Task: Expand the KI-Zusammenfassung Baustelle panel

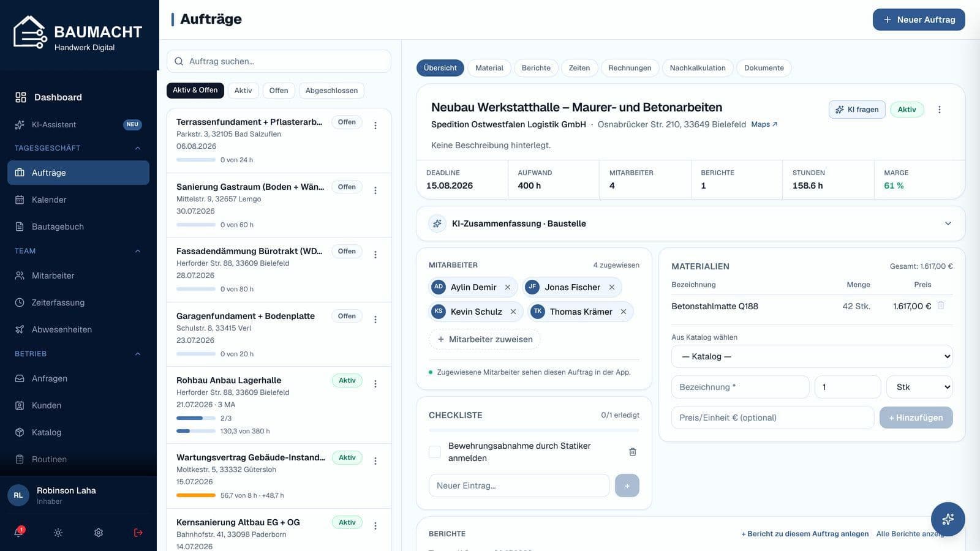Action: tap(691, 223)
